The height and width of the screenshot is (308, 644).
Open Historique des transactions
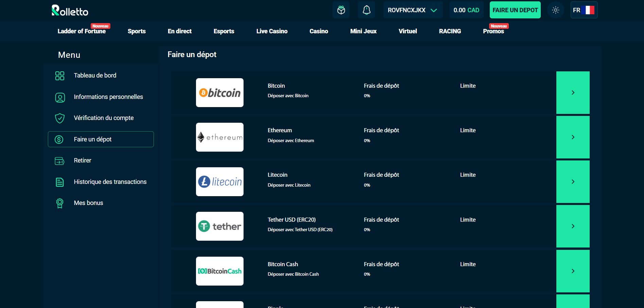click(x=110, y=182)
